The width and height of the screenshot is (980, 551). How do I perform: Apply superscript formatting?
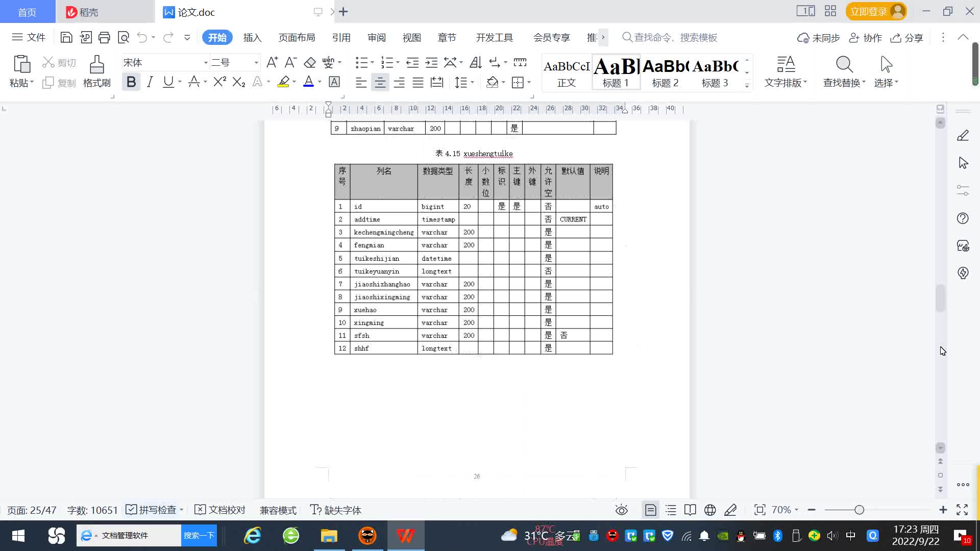[219, 82]
